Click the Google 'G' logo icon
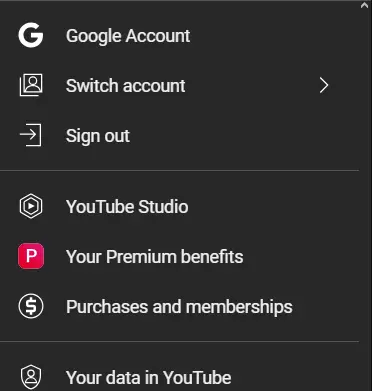Viewport: 372px width, 391px height. pyautogui.click(x=31, y=35)
